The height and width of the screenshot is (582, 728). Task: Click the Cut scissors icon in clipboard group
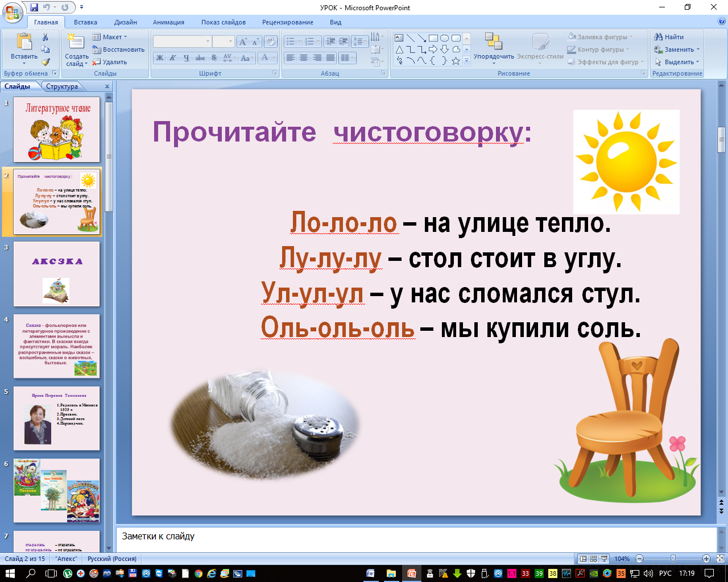(45, 37)
